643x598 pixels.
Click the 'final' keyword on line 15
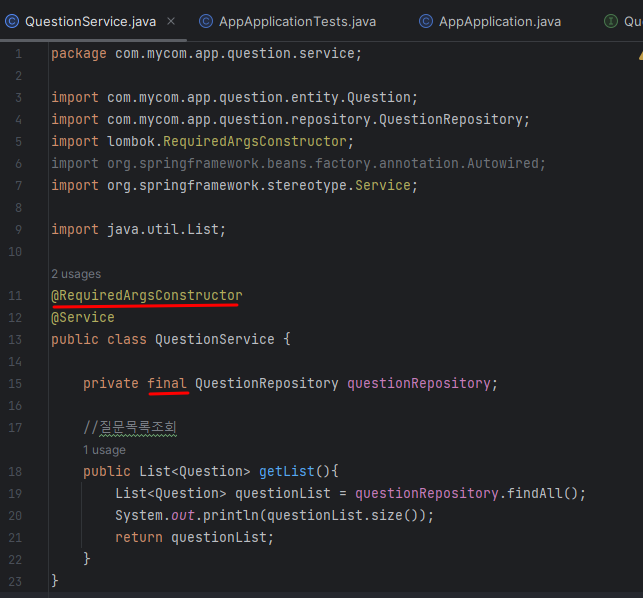167,383
